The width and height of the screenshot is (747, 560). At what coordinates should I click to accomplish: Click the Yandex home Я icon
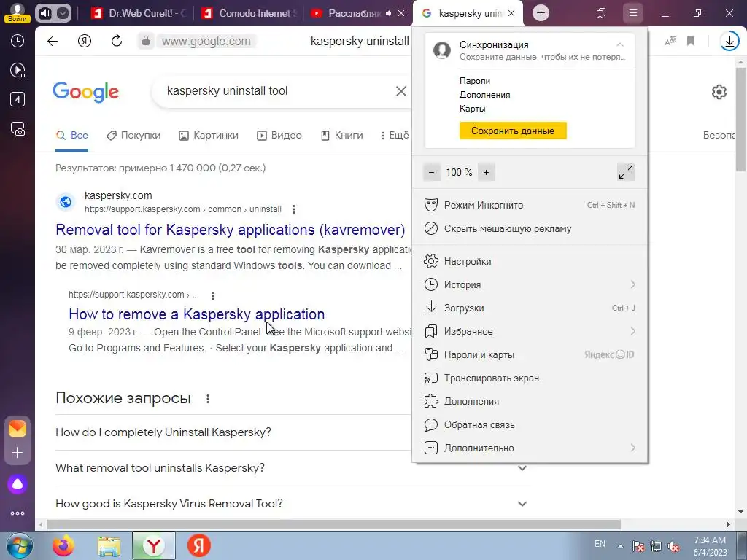coord(85,42)
